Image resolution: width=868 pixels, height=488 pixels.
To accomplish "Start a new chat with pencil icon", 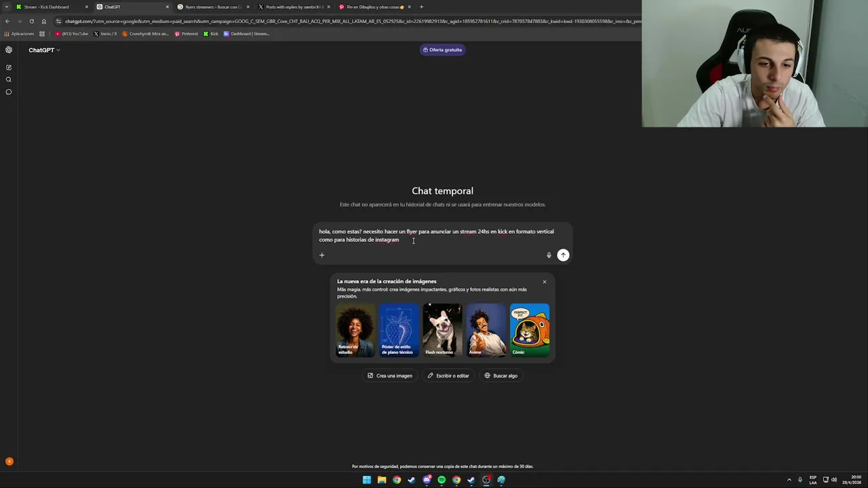I will 9,67.
